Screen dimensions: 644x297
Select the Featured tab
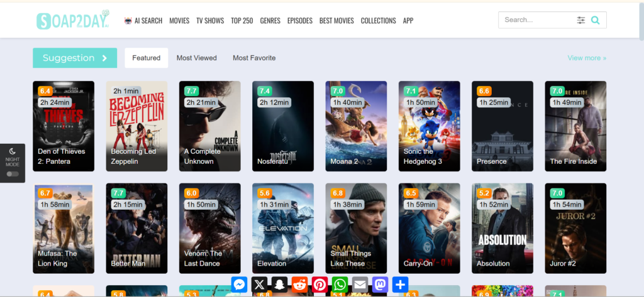(x=146, y=58)
